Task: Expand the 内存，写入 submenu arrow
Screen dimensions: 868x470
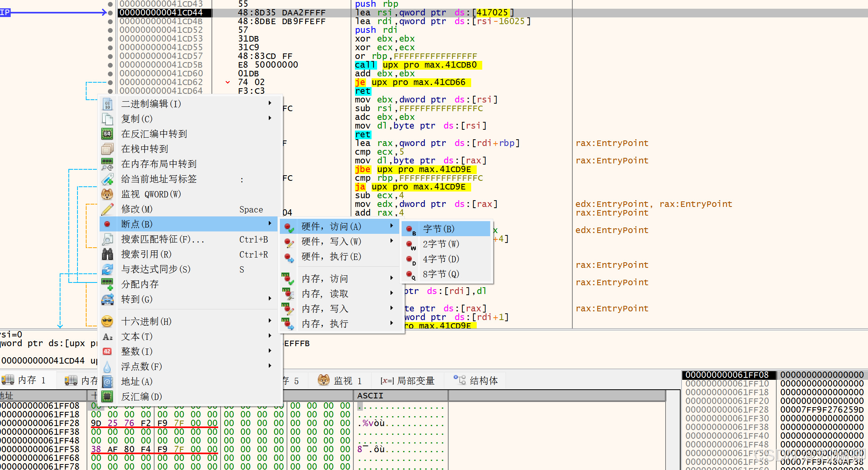Action: [391, 308]
